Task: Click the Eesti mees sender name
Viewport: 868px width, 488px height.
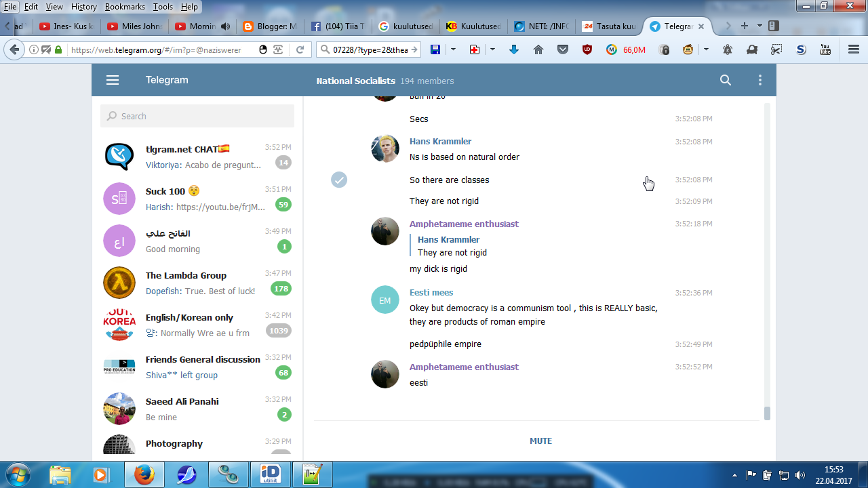Action: tap(431, 293)
